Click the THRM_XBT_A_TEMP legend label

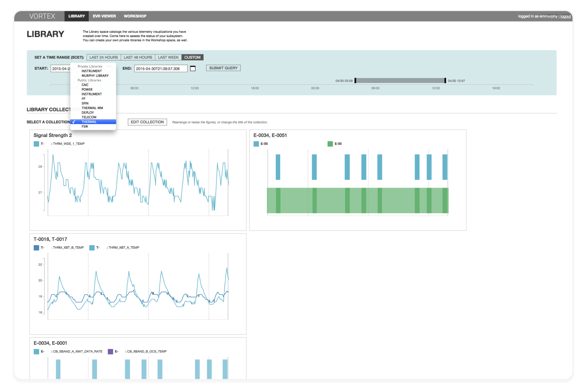click(x=124, y=248)
